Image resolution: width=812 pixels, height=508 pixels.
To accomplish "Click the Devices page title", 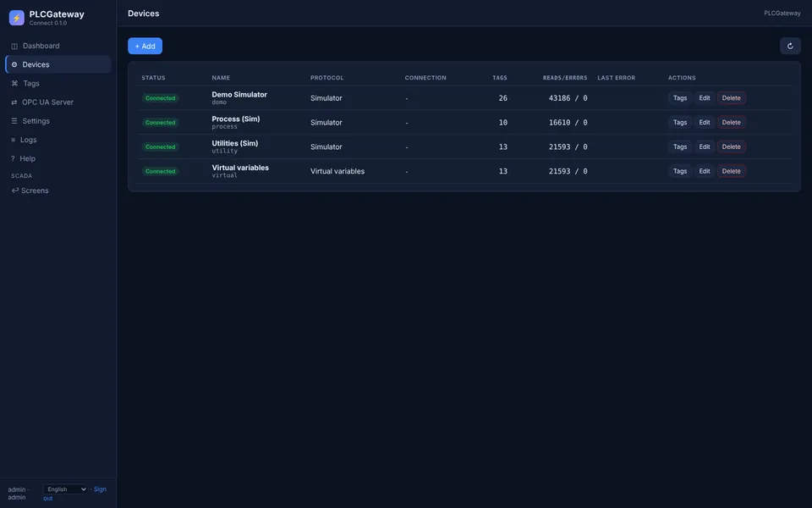I will (x=144, y=14).
